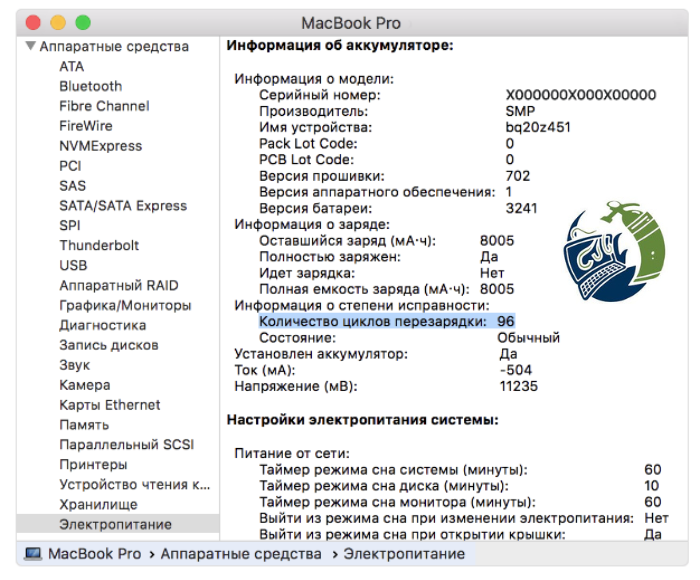Click the PCB Lot Code row
The width and height of the screenshot is (700, 580).
point(387,160)
